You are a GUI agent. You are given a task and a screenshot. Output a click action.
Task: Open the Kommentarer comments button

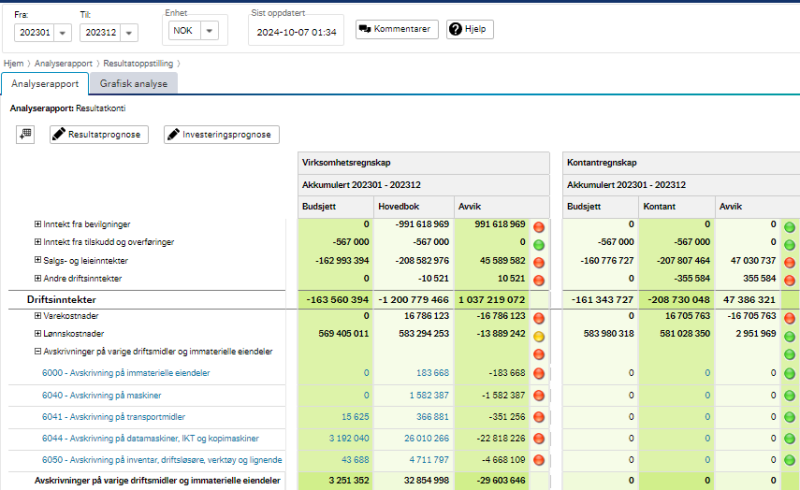tap(397, 29)
